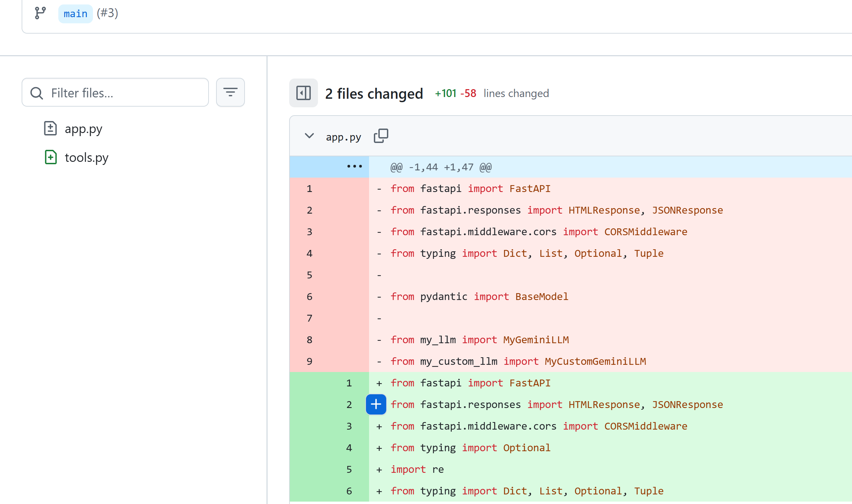The width and height of the screenshot is (852, 504).
Task: Add a comment with the blue plus button
Action: coord(376,404)
